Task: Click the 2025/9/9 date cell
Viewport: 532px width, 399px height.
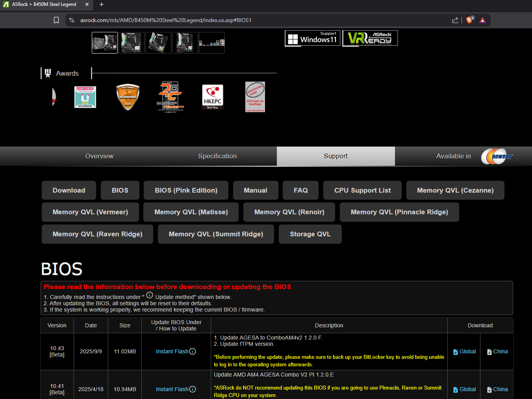Action: coord(91,351)
